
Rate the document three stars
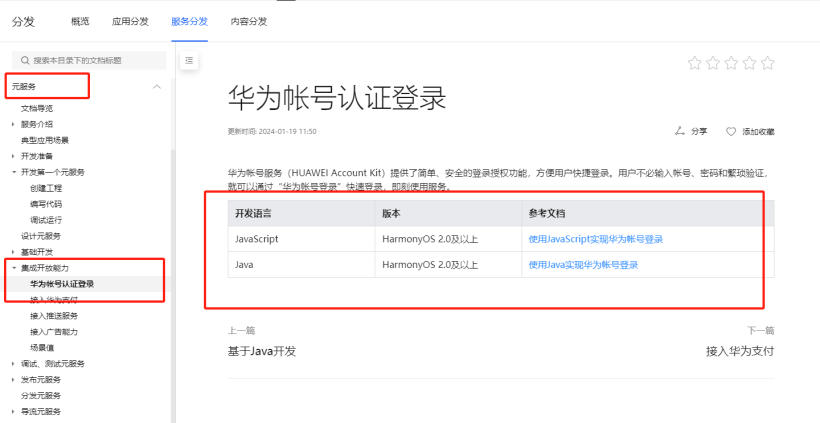point(731,63)
